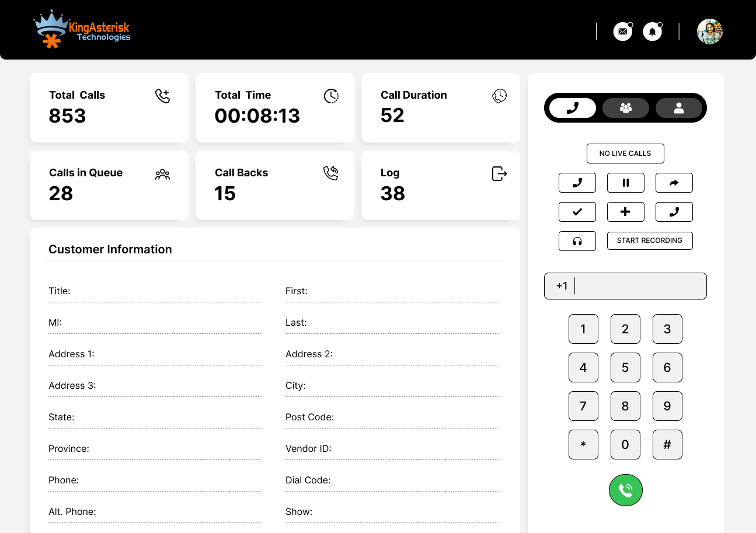The height and width of the screenshot is (533, 756).
Task: Click the NO LIVE CALLS button
Action: tap(625, 154)
